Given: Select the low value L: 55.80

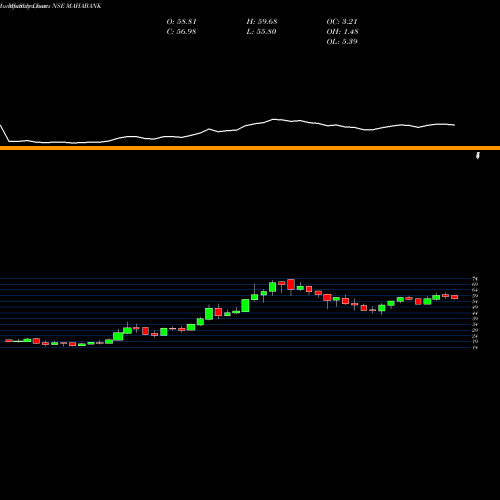Looking at the screenshot, I should click(x=261, y=32).
